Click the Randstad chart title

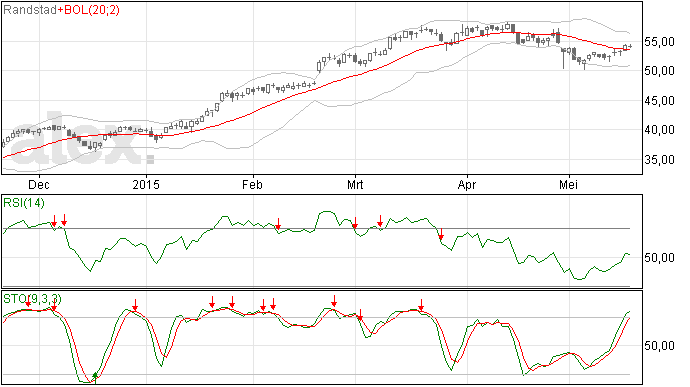[x=30, y=10]
